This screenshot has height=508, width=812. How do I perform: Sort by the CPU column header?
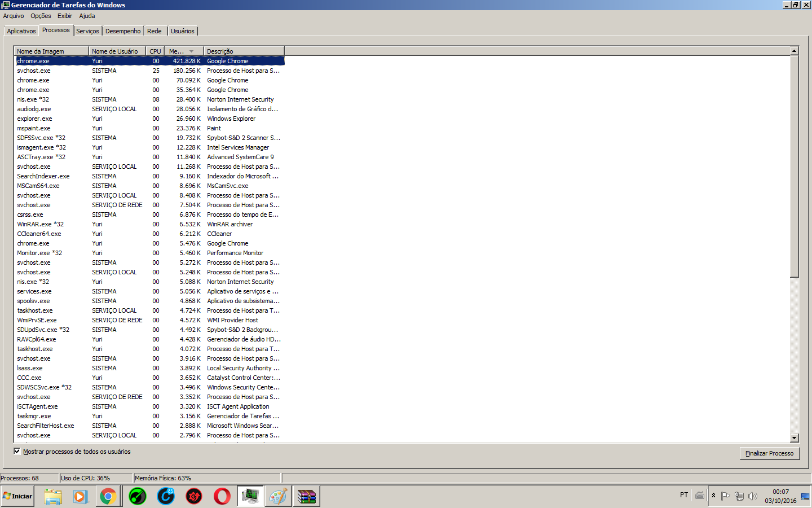click(156, 51)
